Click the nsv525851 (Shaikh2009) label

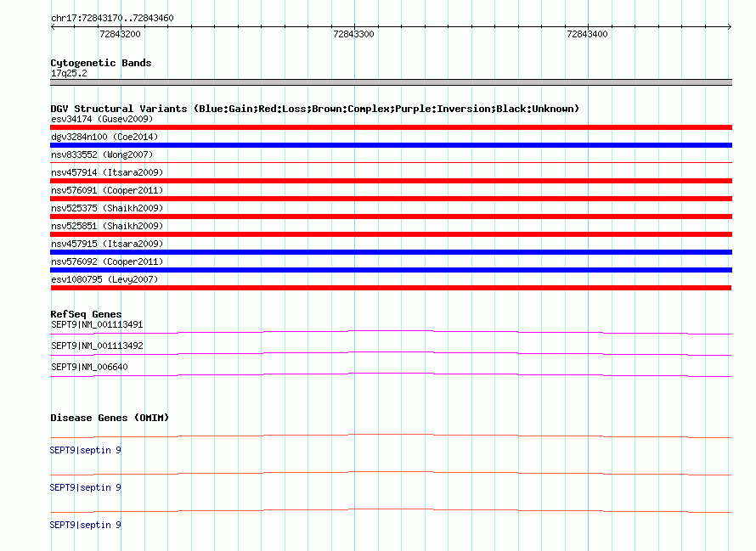pyautogui.click(x=107, y=226)
